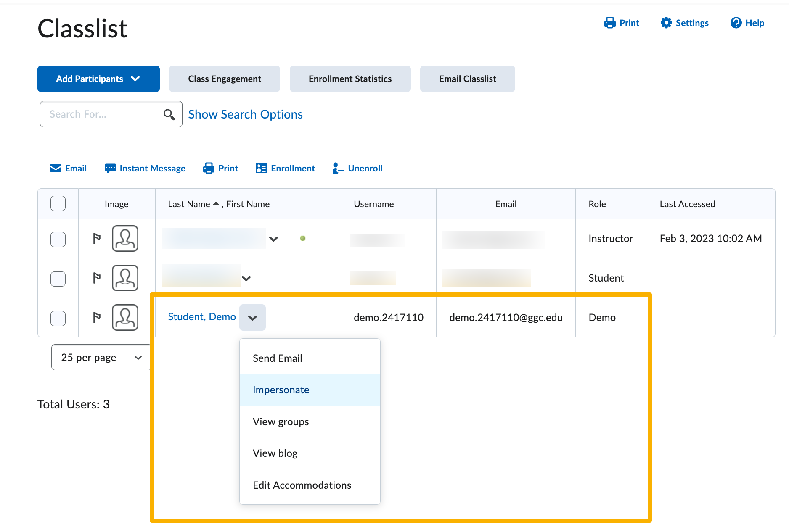Click the Enrollment icon in toolbar
The height and width of the screenshot is (532, 789).
click(x=261, y=169)
